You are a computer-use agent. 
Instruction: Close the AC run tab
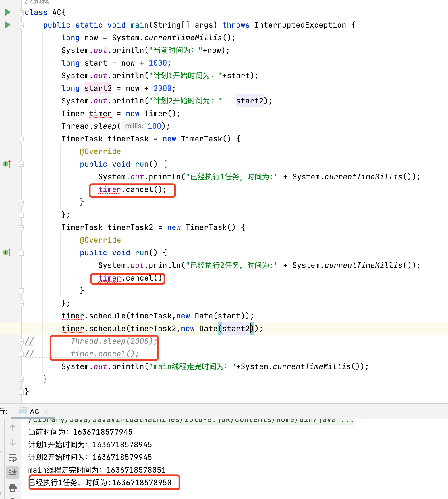(46, 412)
